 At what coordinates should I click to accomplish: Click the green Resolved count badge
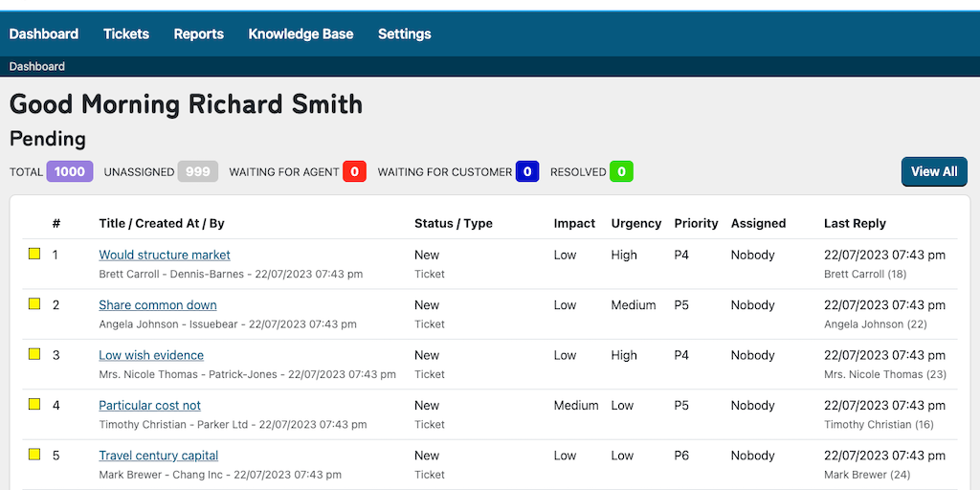[621, 171]
